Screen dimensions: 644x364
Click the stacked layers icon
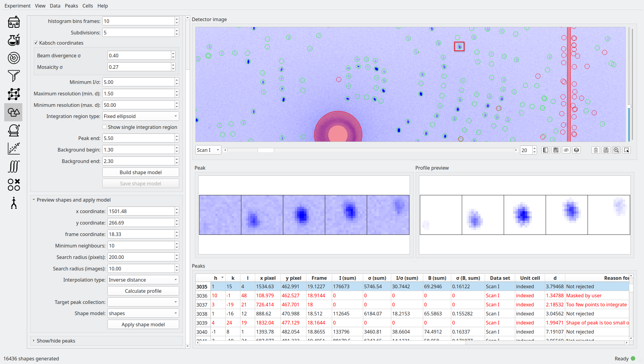pyautogui.click(x=576, y=150)
